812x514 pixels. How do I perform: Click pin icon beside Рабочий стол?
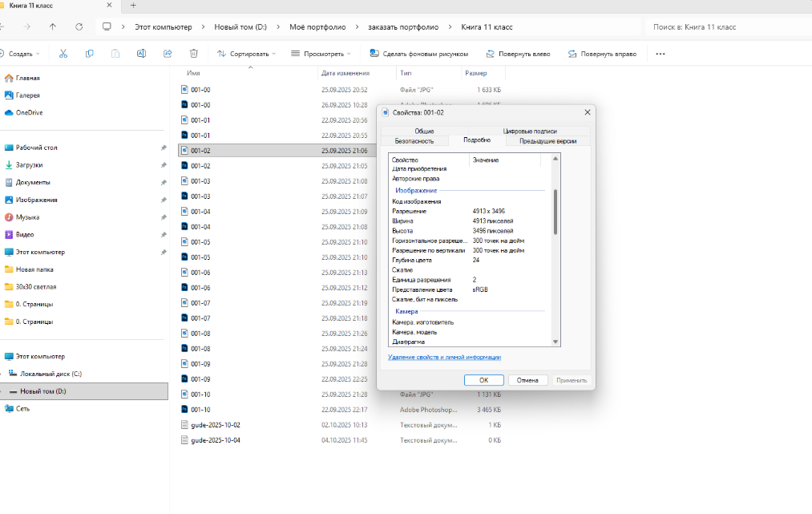164,148
